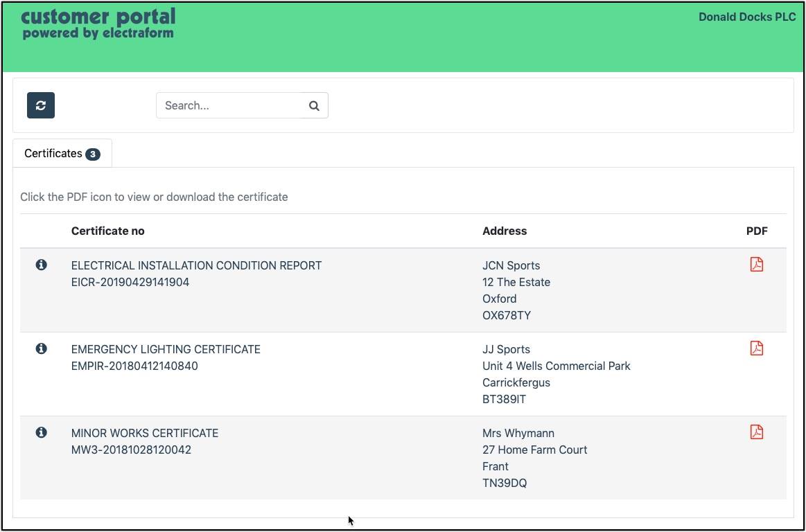Open info icon for Emergency Lighting Certificate

[41, 348]
